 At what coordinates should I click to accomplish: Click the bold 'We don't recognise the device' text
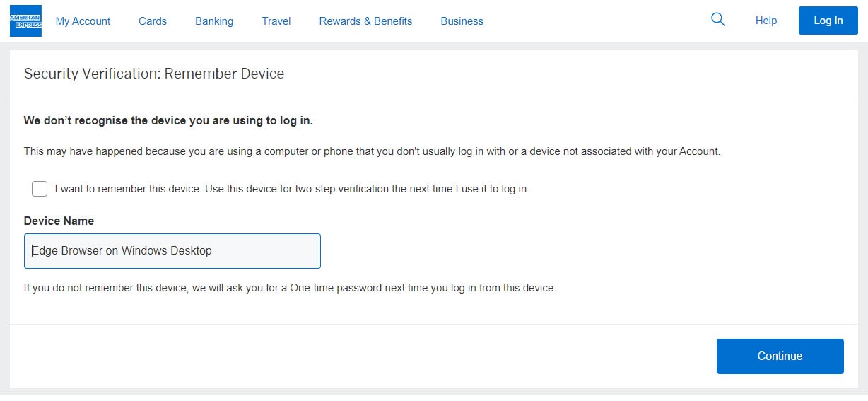coord(168,120)
